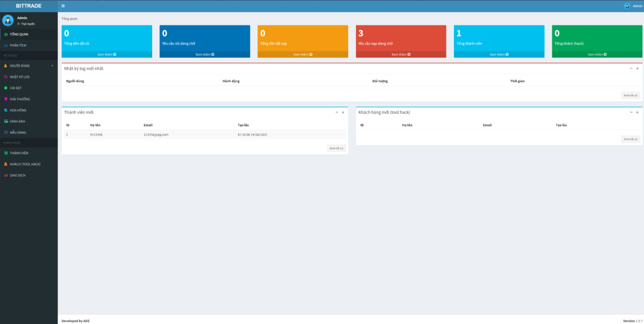Open Khách (Tool Hack) sidebar item
The height and width of the screenshot is (324, 644).
[25, 164]
